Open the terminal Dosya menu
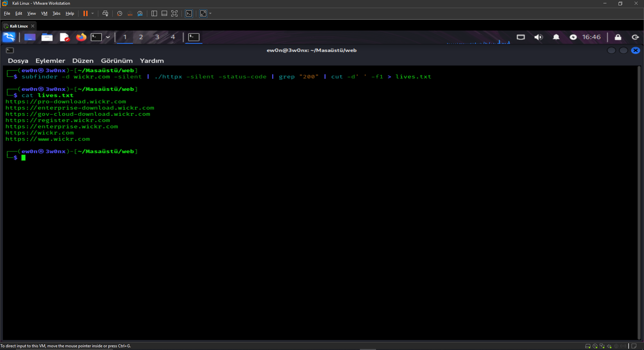The width and height of the screenshot is (644, 350). [x=18, y=61]
